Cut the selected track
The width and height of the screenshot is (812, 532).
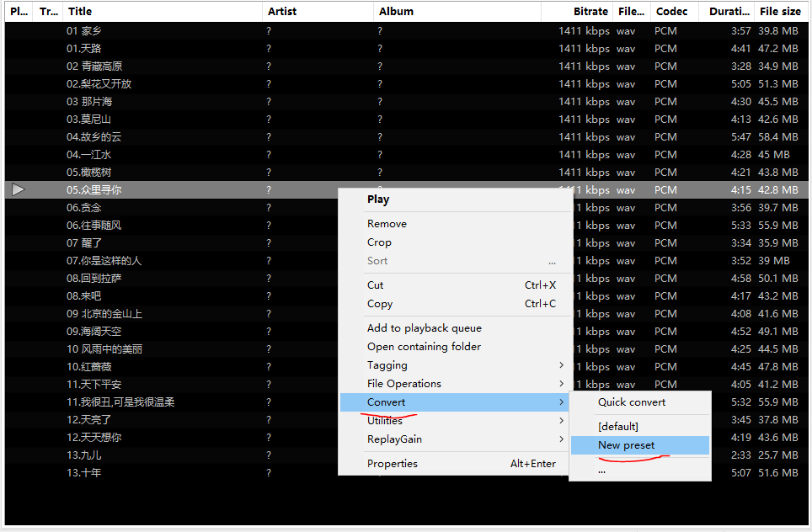tap(376, 285)
